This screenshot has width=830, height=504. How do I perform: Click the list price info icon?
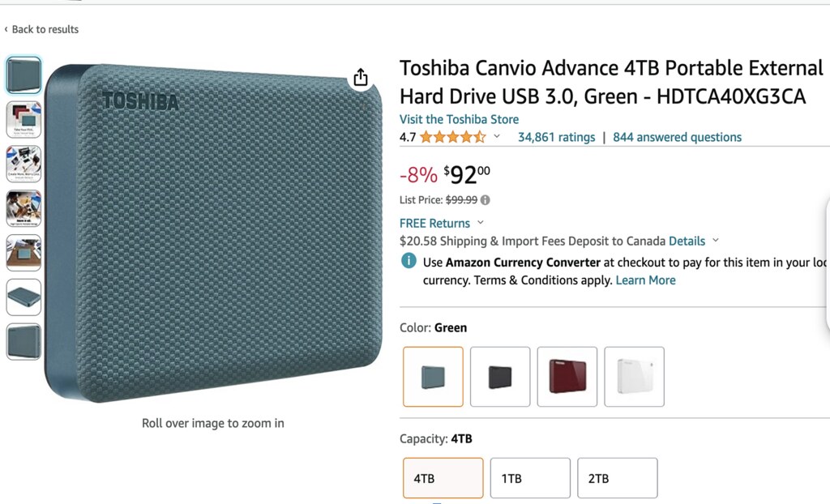486,200
